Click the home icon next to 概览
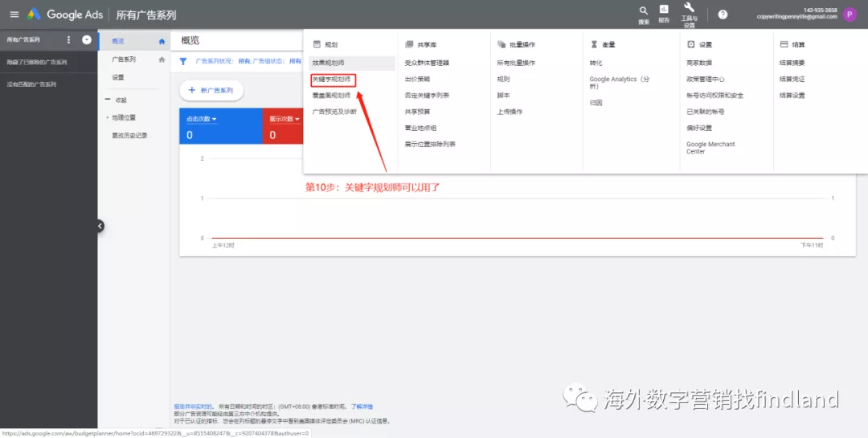Viewport: 868px width, 438px height. [x=162, y=41]
